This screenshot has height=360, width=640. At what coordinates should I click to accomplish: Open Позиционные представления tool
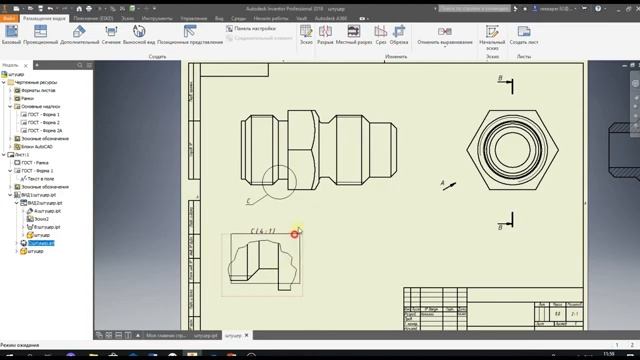click(190, 34)
